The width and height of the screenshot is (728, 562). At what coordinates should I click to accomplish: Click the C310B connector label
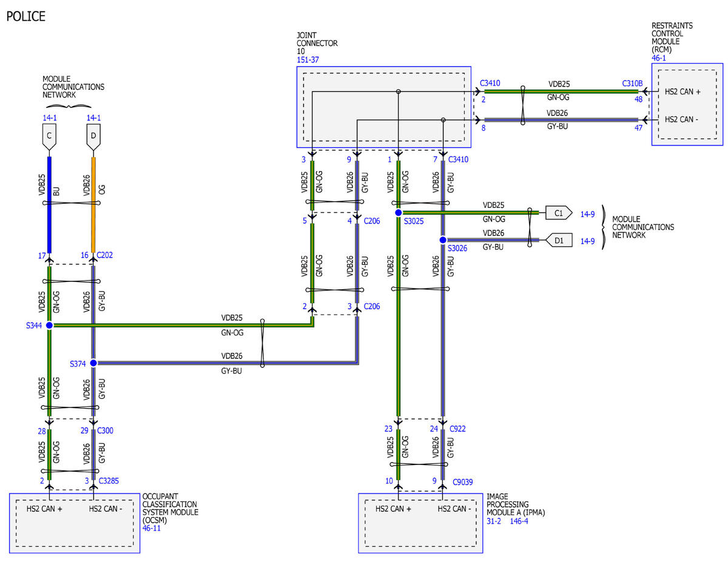(x=632, y=83)
